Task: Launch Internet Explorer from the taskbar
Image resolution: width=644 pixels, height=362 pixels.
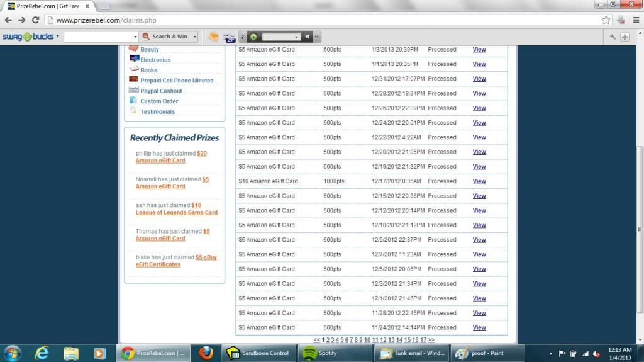Action: (x=42, y=353)
